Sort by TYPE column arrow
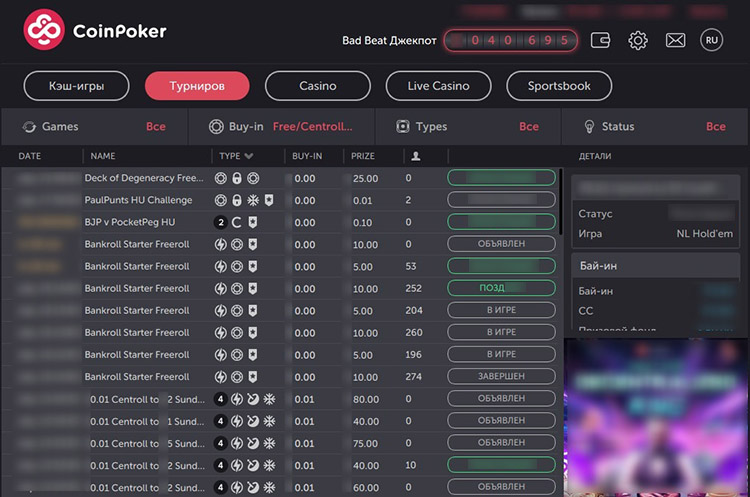The height and width of the screenshot is (497, 750). tap(249, 156)
